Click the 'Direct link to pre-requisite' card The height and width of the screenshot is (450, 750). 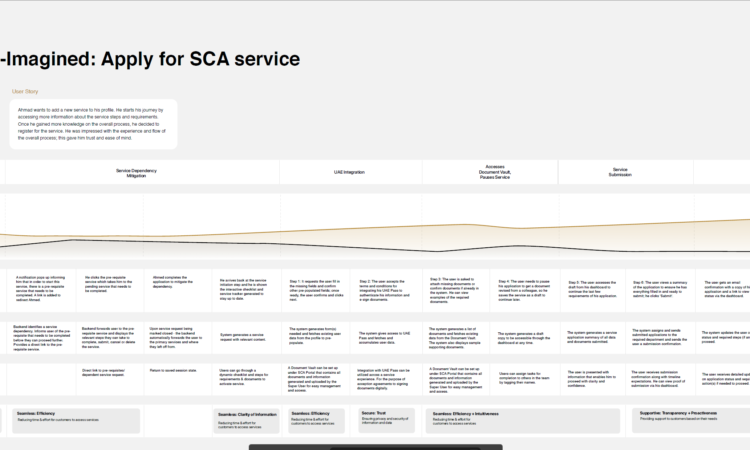110,372
